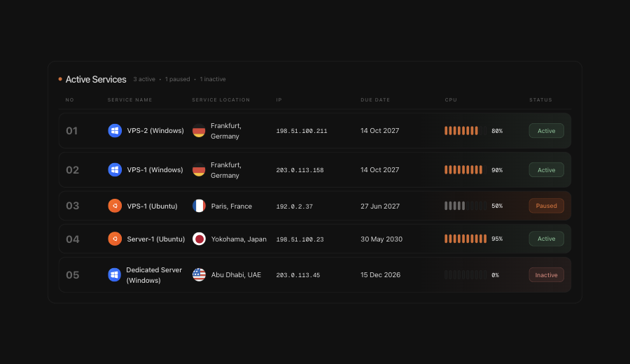Click the 80% CPU usage bar
This screenshot has width=630, height=364.
pos(465,131)
